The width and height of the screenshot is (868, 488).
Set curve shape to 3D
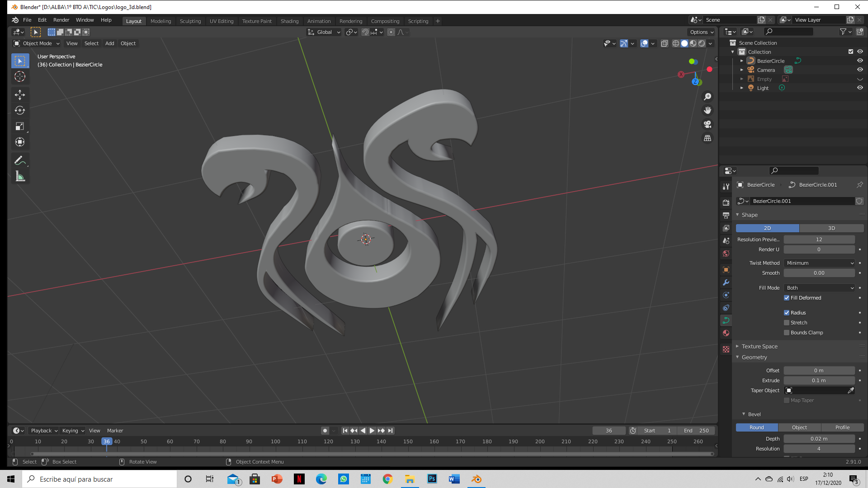click(x=831, y=228)
